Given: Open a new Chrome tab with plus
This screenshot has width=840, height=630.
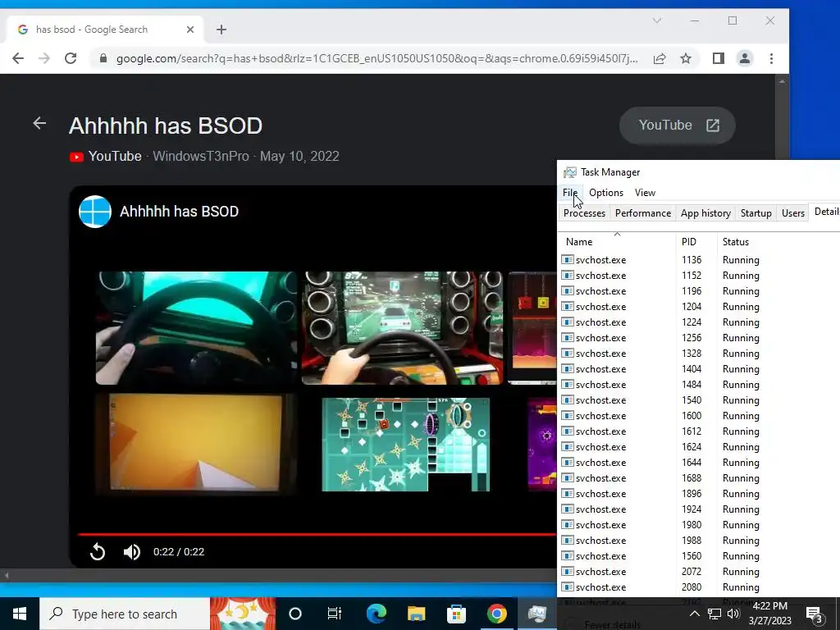Looking at the screenshot, I should click(221, 30).
